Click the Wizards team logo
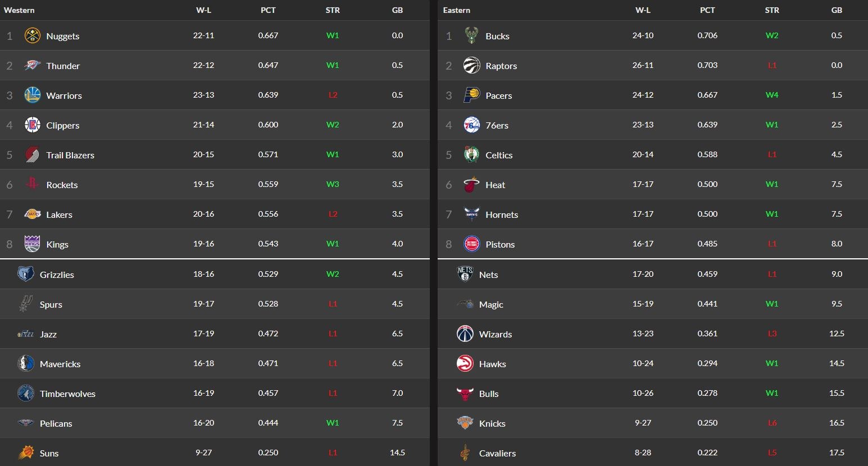Image resolution: width=868 pixels, height=466 pixels. pos(465,333)
